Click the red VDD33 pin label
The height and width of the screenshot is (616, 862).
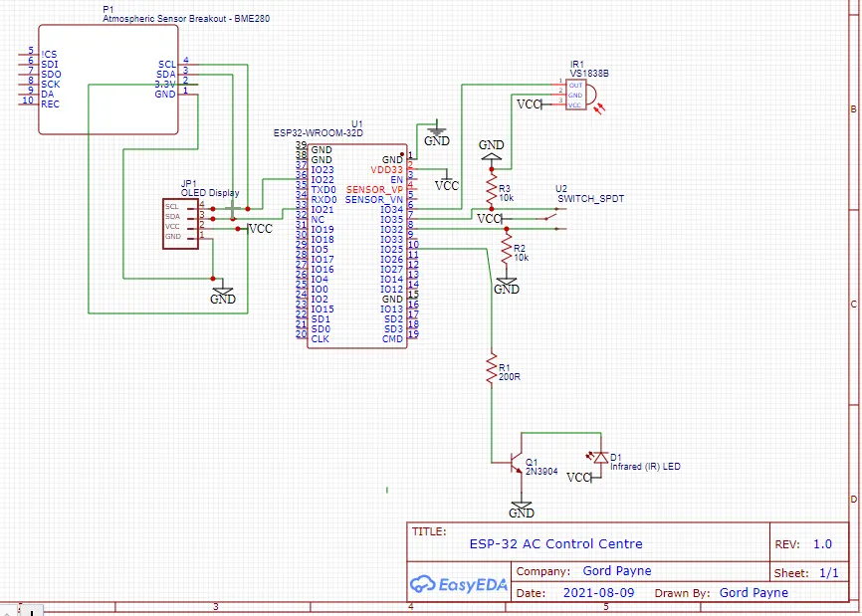[386, 170]
